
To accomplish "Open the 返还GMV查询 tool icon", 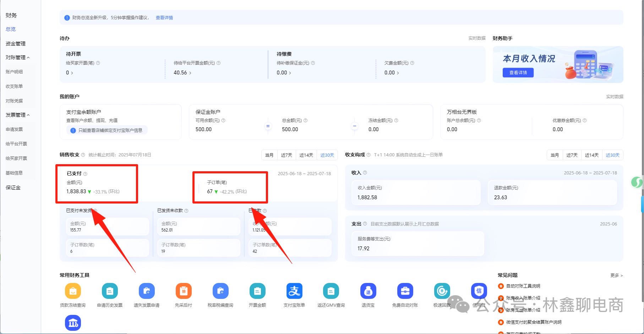I will [331, 291].
